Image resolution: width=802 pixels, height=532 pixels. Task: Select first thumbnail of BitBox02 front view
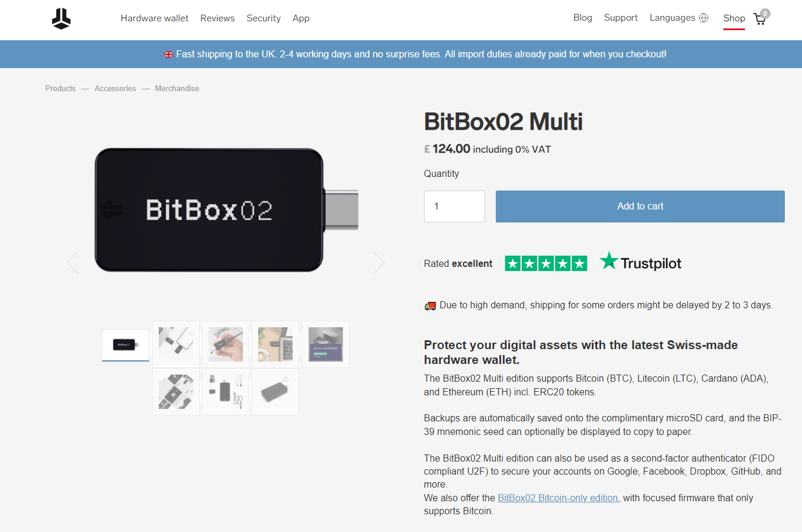tap(126, 345)
